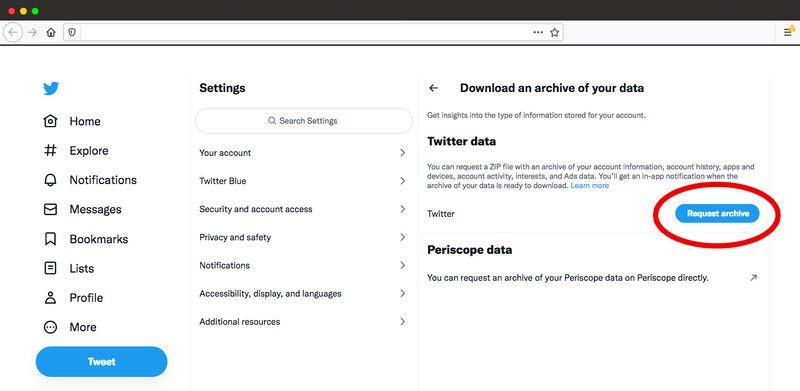Open Bookmarks in the sidebar

tap(98, 239)
